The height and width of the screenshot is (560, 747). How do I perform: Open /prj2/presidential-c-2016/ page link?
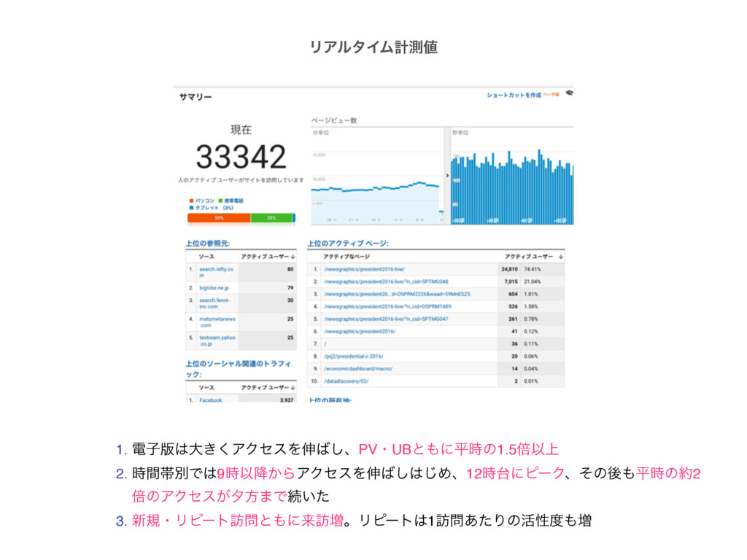click(354, 356)
